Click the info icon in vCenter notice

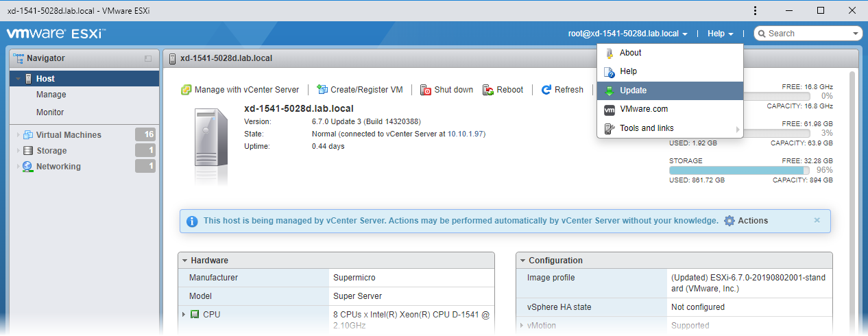(192, 221)
